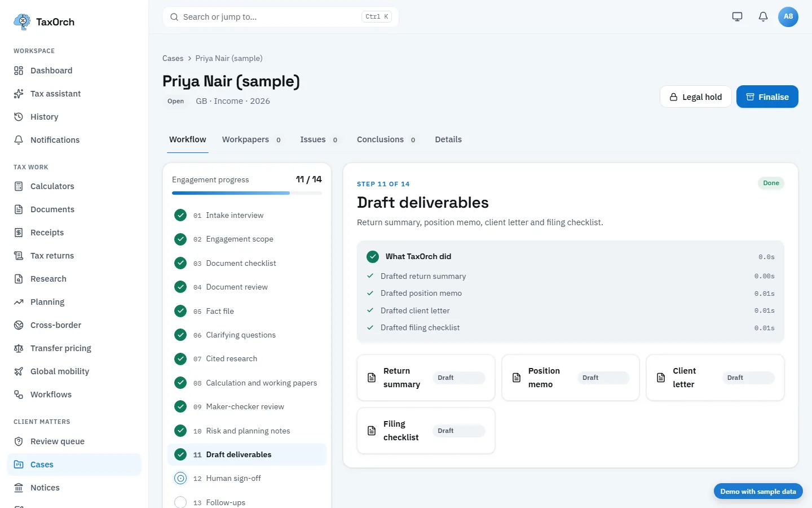The image size is (812, 508).
Task: Click the Engagement progress bar
Action: (247, 193)
